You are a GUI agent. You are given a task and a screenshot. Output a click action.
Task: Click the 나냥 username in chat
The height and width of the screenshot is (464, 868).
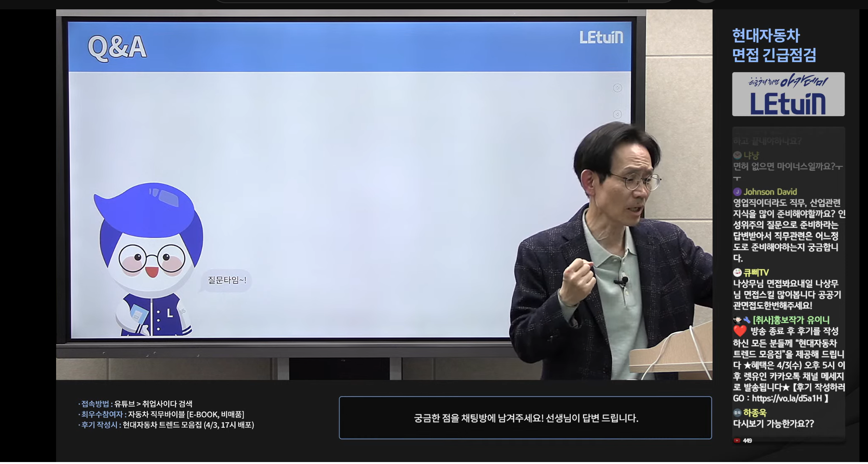tap(751, 155)
